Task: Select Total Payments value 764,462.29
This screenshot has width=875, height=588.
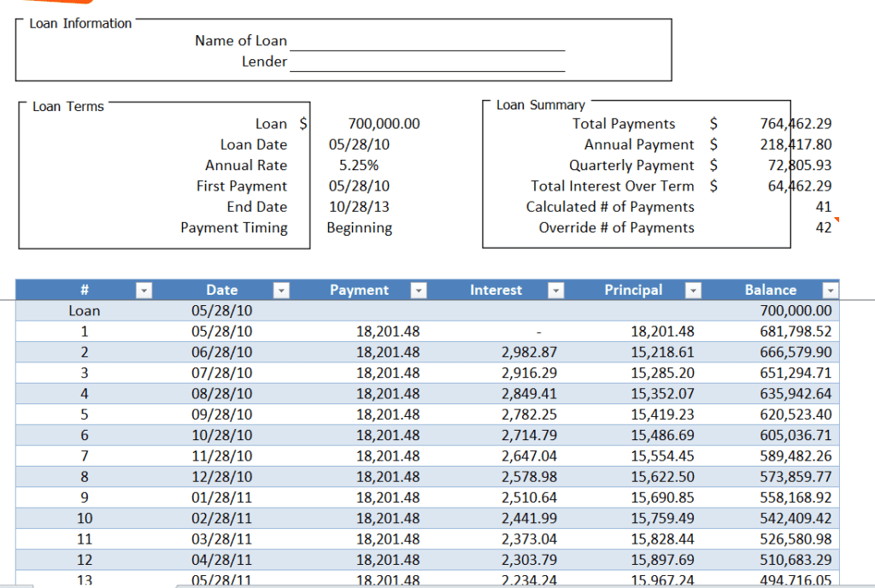Action: pos(796,124)
